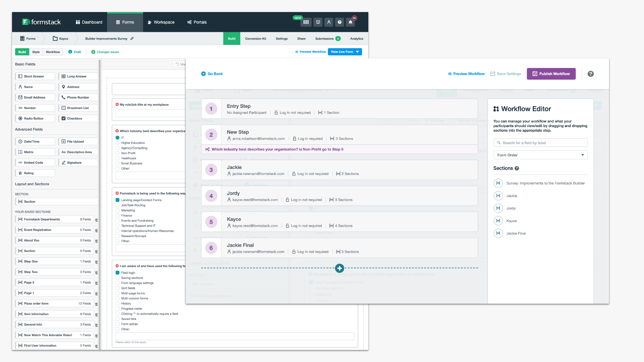Open the apps grid icon in header

pos(306,22)
